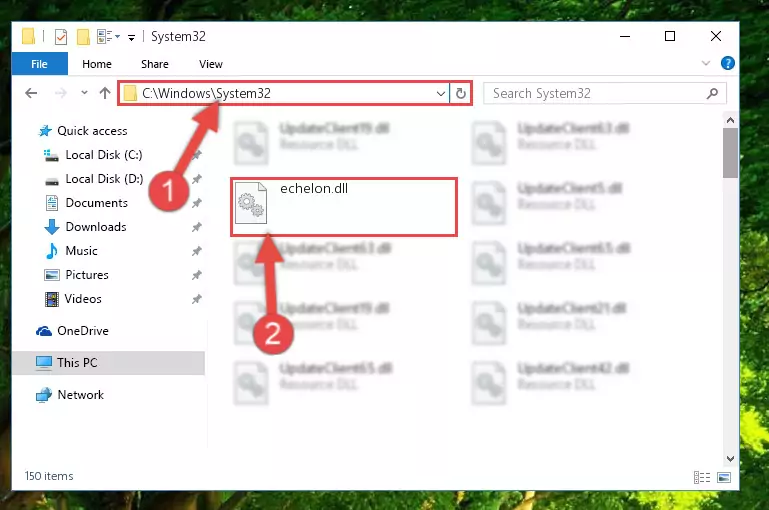Minimize the System32 window

tap(625, 36)
